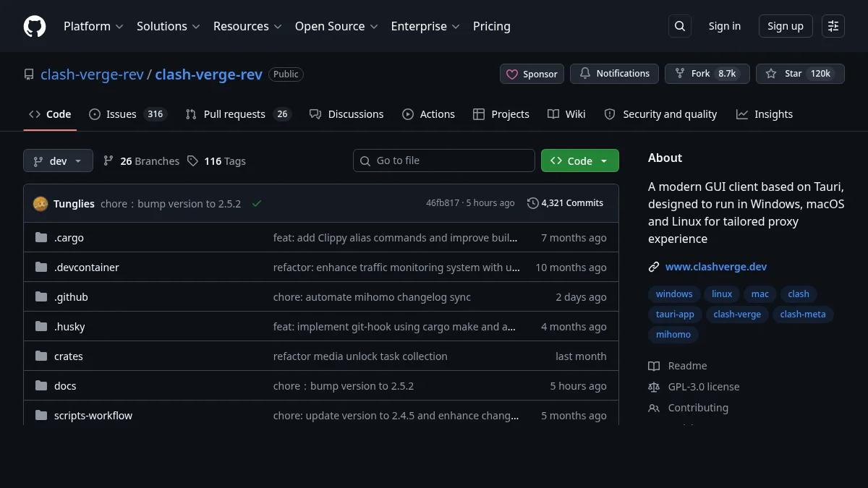Screen dimensions: 868x488
Task: Fork the repository
Action: (x=707, y=74)
